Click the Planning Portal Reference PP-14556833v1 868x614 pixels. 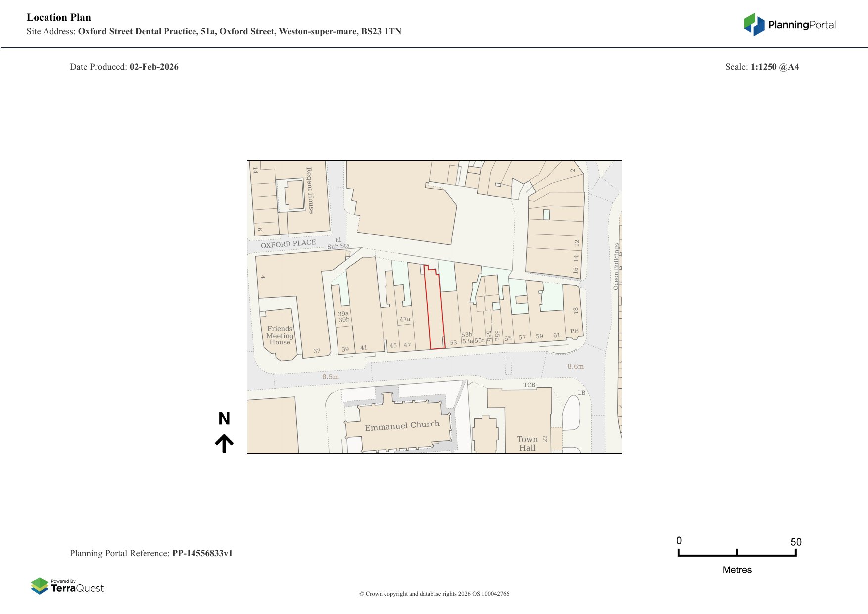point(202,553)
